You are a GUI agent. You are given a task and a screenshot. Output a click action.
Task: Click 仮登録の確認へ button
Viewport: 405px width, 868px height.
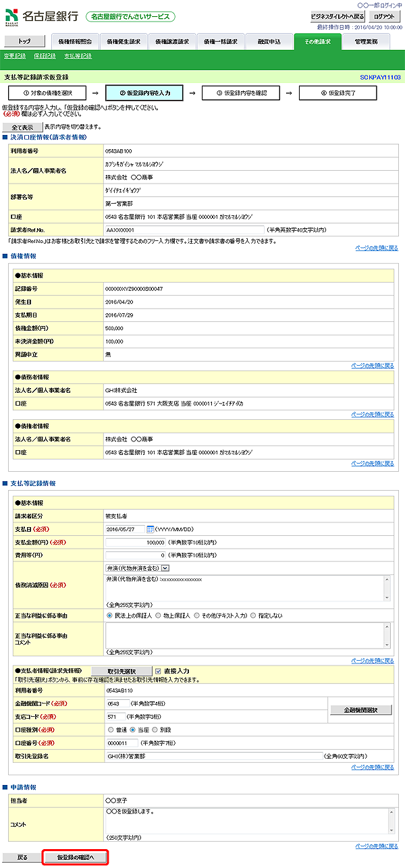point(75,857)
